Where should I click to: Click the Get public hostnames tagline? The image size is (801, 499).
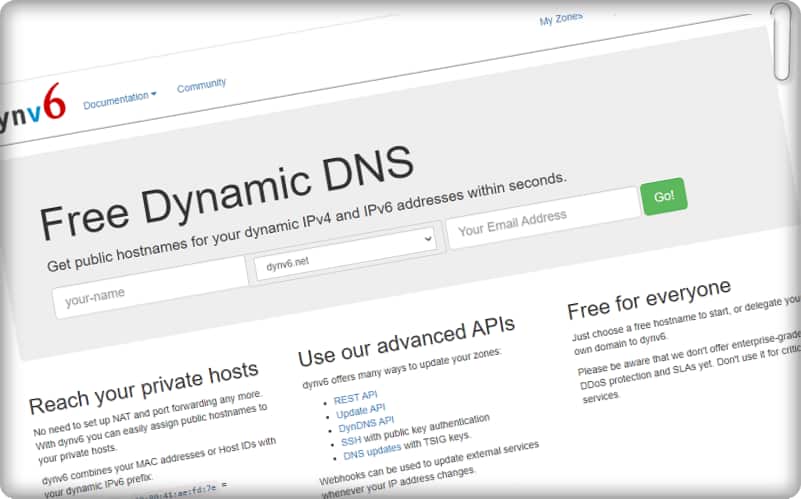pos(307,222)
